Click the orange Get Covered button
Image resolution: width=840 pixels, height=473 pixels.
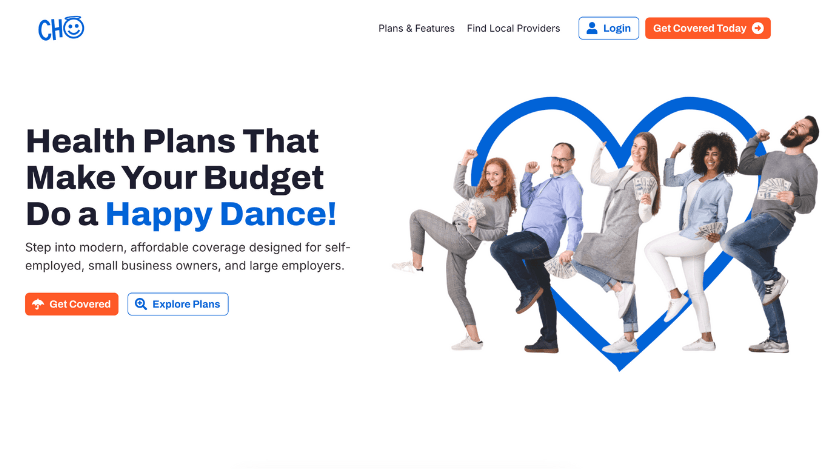72,304
